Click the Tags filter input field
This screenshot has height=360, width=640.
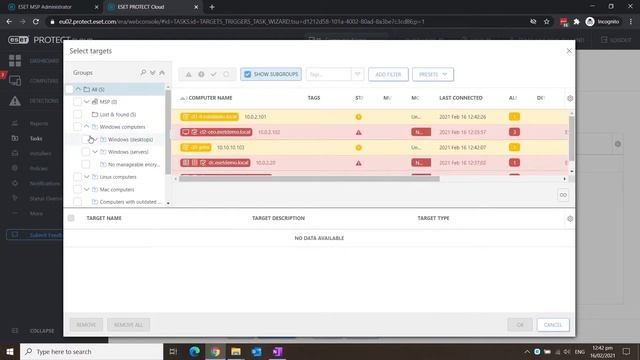click(329, 74)
